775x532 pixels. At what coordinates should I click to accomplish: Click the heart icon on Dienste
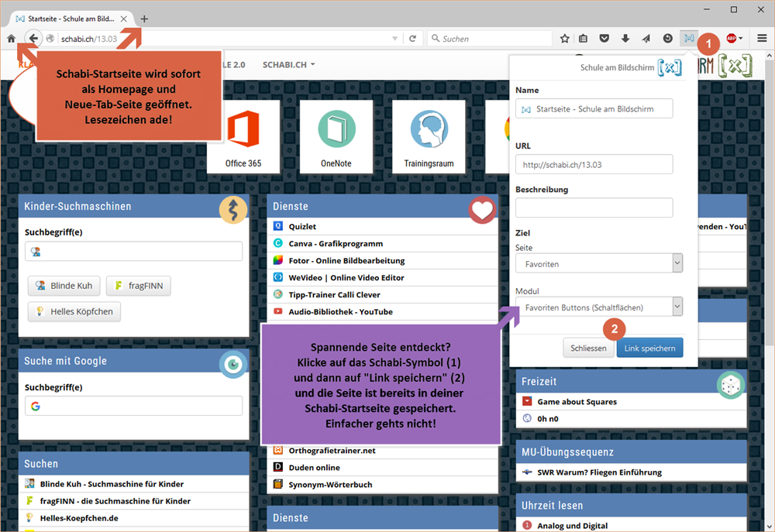click(482, 210)
